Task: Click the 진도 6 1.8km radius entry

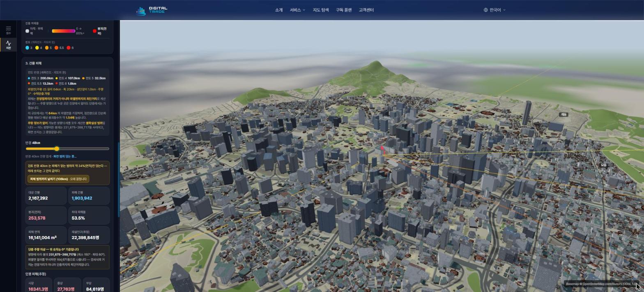Action: pos(66,83)
